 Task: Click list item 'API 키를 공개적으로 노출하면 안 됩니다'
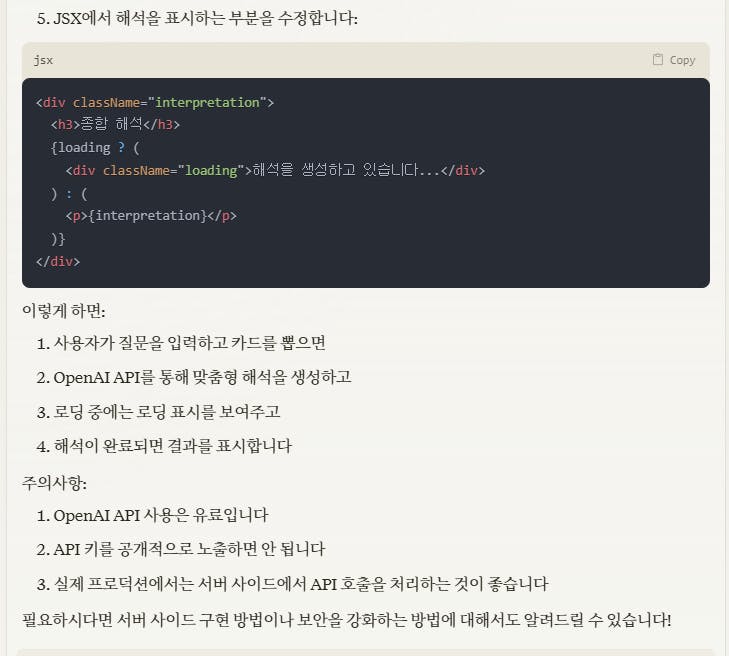coord(189,549)
